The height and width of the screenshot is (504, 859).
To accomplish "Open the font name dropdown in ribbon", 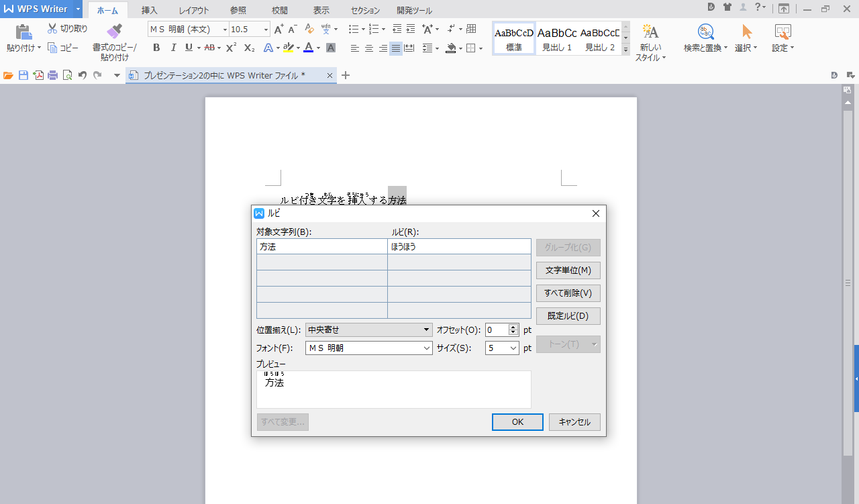I will click(x=223, y=30).
